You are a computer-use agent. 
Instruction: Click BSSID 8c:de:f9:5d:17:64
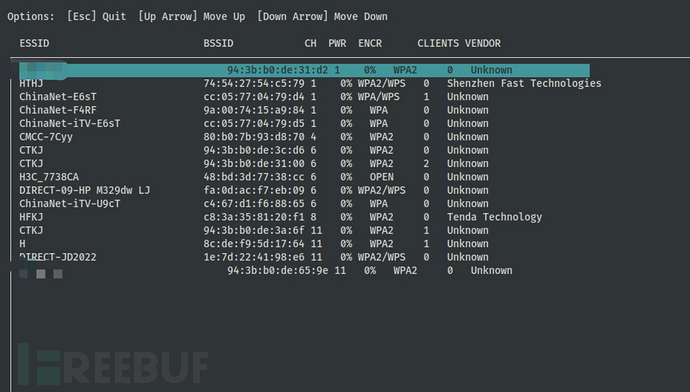(254, 244)
